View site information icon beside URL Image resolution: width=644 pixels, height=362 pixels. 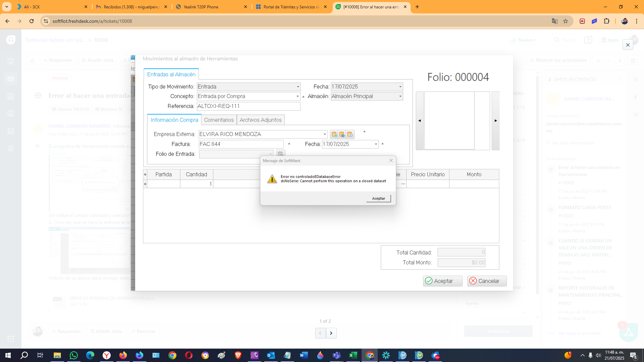pyautogui.click(x=46, y=21)
